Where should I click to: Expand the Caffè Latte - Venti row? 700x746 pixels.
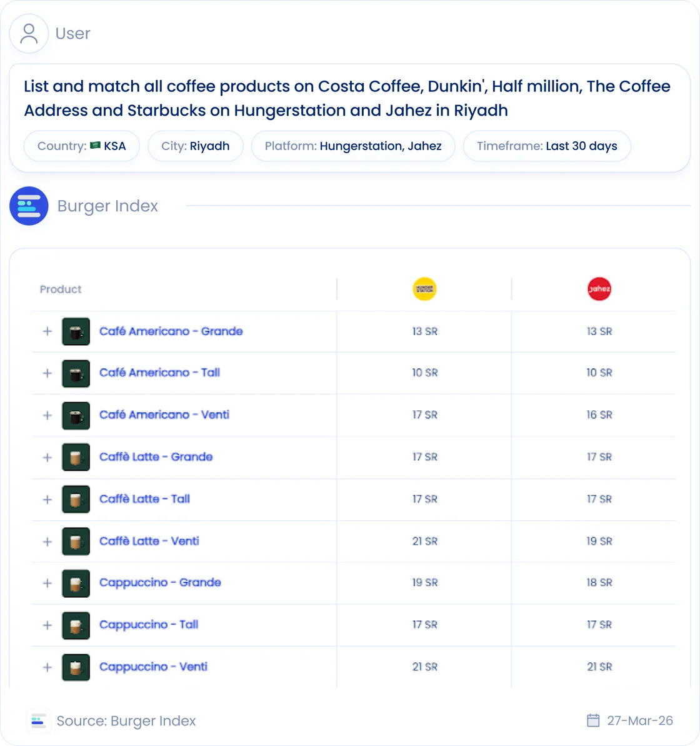pyautogui.click(x=47, y=542)
